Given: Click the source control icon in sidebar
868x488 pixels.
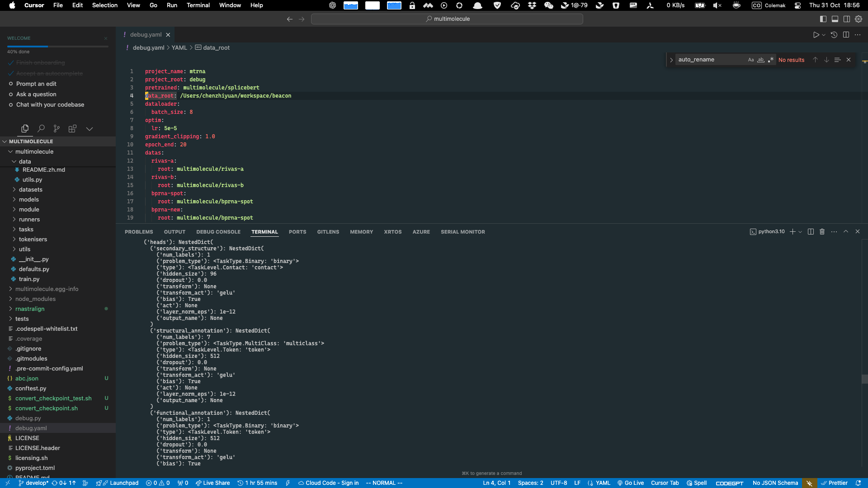Looking at the screenshot, I should (x=56, y=128).
